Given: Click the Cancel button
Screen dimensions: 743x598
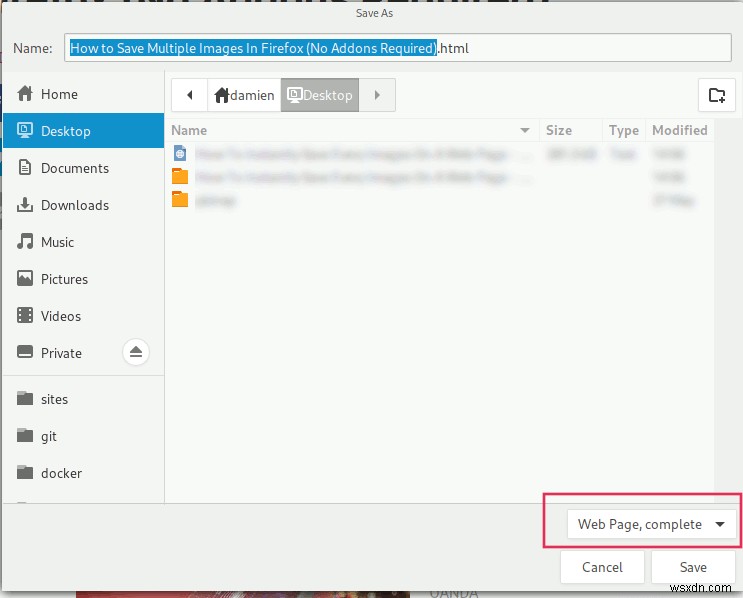Looking at the screenshot, I should click(602, 567).
